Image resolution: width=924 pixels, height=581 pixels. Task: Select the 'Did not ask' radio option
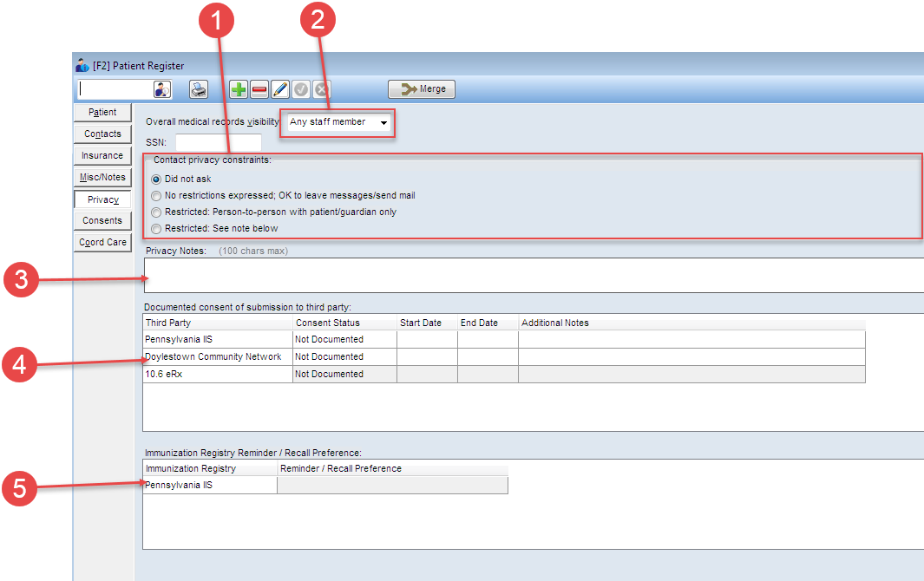(x=156, y=180)
